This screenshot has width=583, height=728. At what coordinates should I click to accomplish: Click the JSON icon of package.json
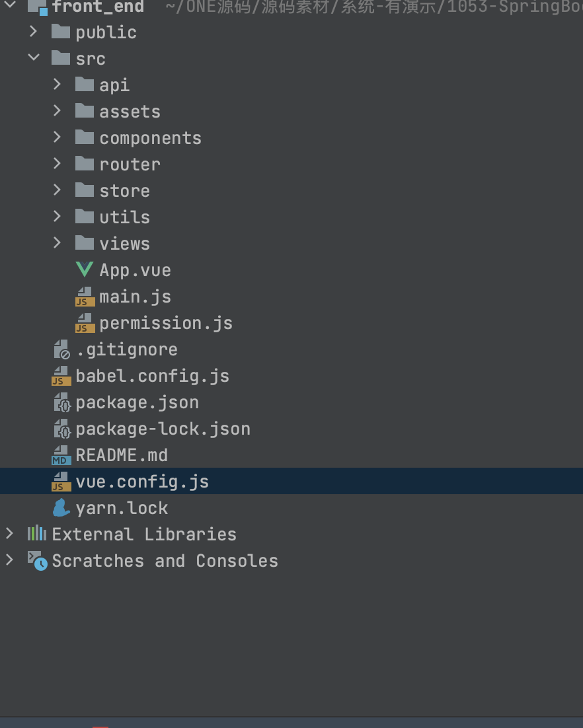coord(61,402)
